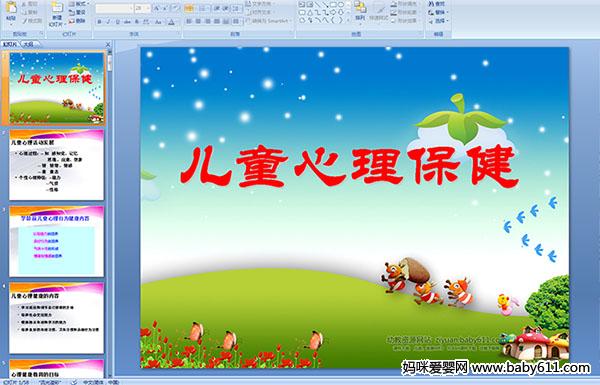Image resolution: width=600 pixels, height=385 pixels.
Task: Click the Select (选择) button in Editing group
Action: pos(438,21)
